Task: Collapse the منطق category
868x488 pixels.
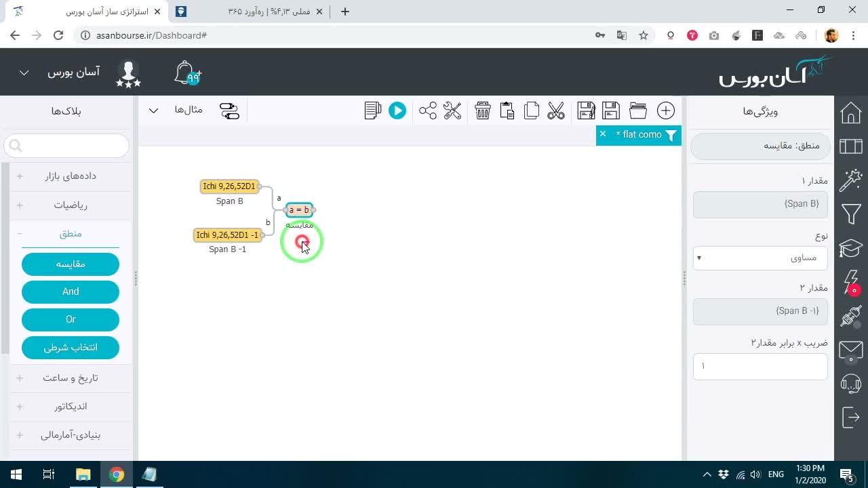Action: pos(70,234)
